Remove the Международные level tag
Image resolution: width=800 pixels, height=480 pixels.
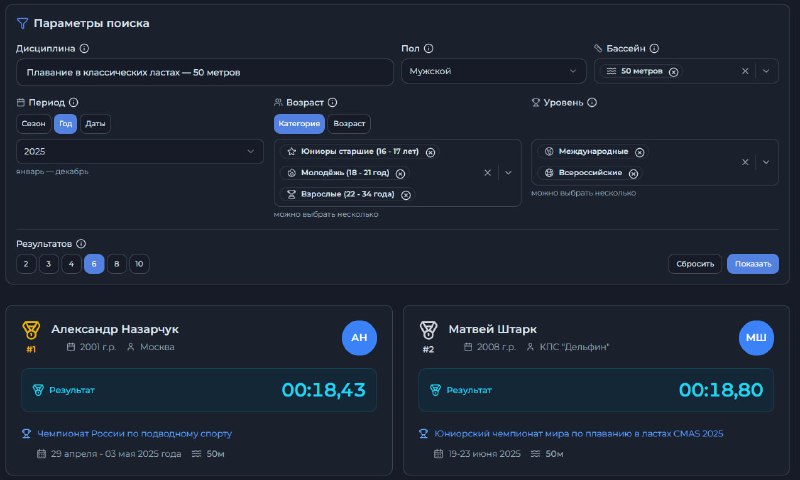tap(640, 152)
